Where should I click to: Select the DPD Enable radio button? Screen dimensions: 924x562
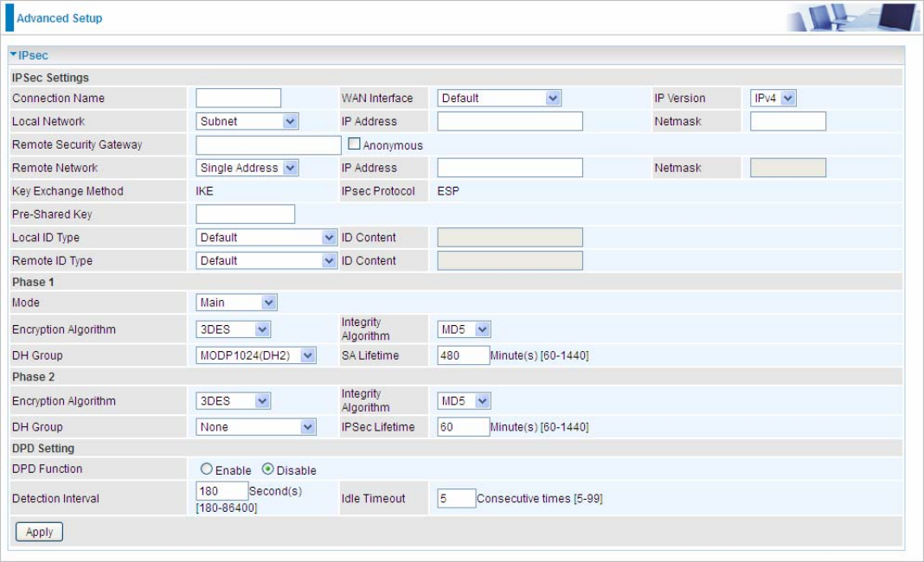pos(206,469)
